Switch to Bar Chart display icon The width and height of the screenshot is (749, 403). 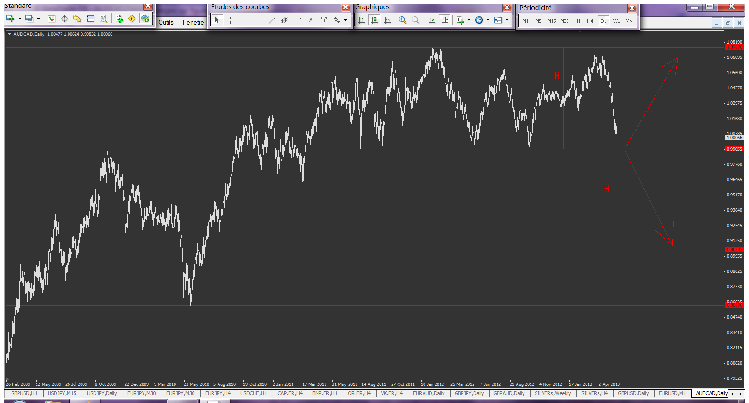coord(362,20)
